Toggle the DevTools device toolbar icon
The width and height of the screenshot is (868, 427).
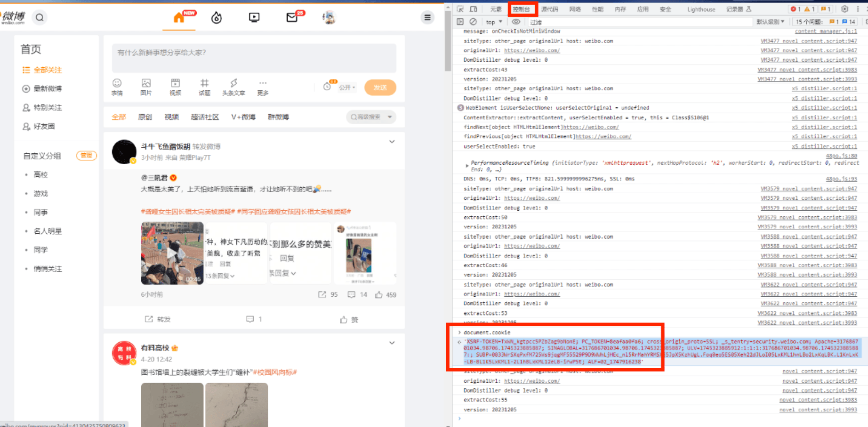(474, 9)
